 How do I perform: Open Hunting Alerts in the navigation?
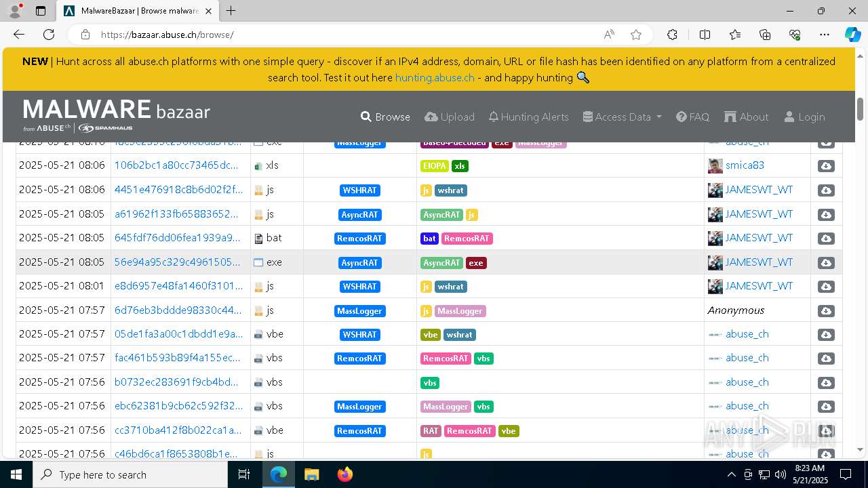coord(528,117)
